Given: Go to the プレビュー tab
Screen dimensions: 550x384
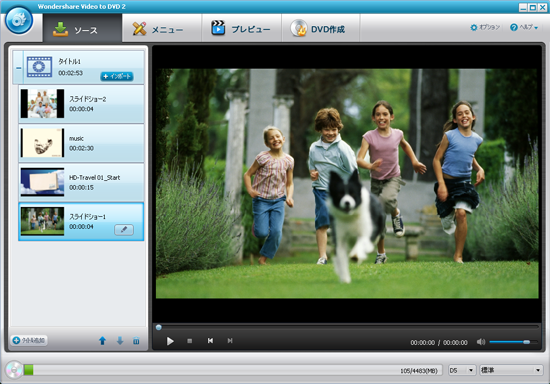Looking at the screenshot, I should (x=241, y=29).
